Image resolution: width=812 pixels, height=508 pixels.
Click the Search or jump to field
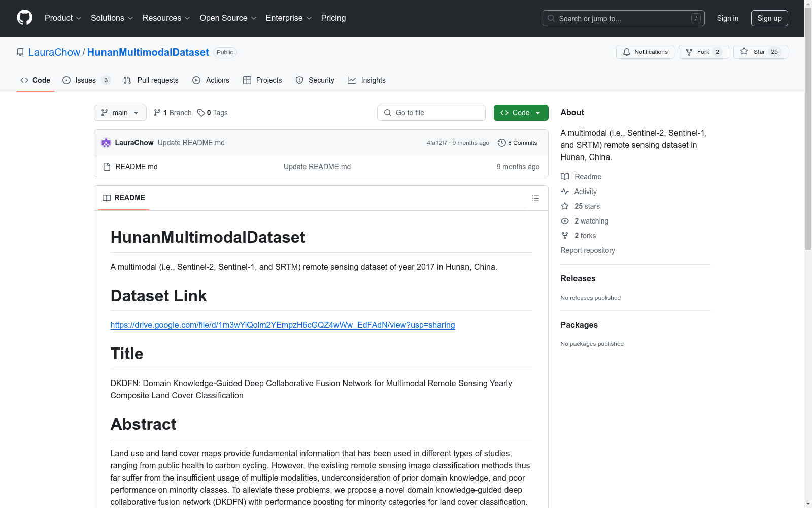click(624, 18)
